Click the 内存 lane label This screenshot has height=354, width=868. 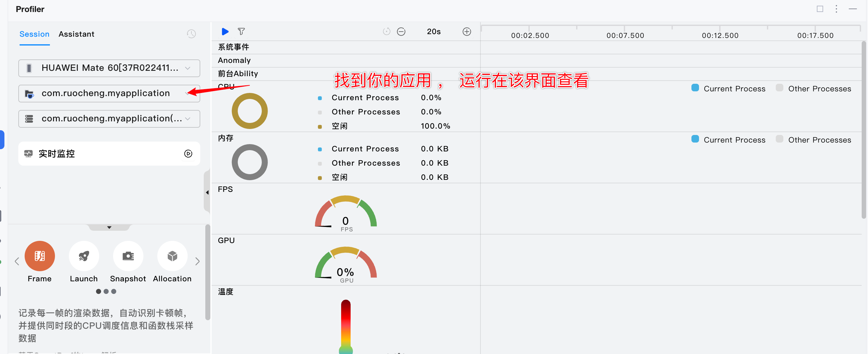226,138
